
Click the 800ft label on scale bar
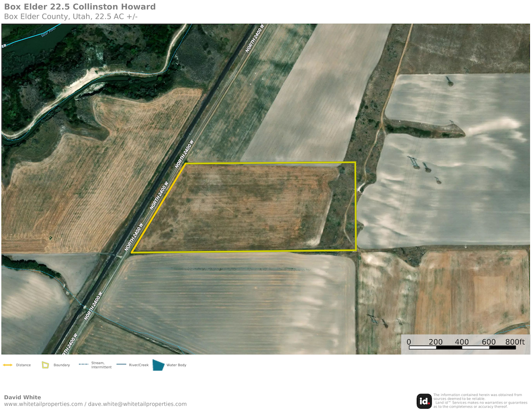(514, 342)
